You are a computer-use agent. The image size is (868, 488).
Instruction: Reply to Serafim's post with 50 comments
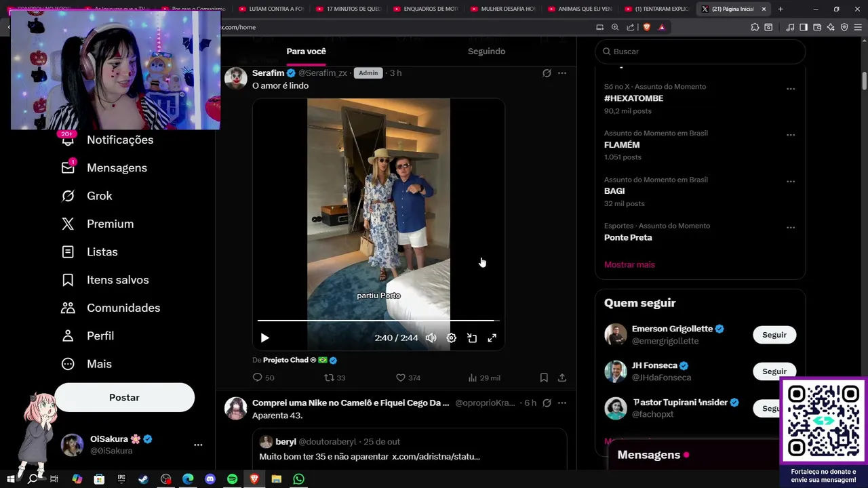pos(263,378)
